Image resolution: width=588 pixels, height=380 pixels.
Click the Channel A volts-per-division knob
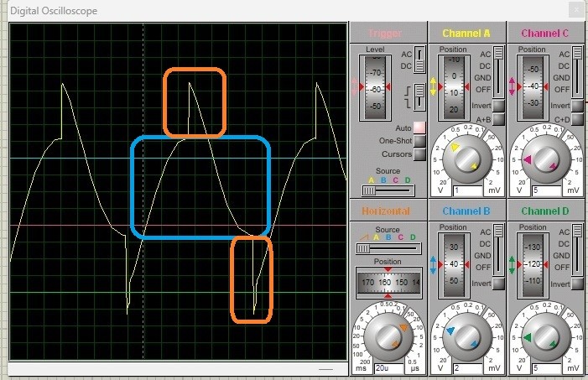[467, 159]
